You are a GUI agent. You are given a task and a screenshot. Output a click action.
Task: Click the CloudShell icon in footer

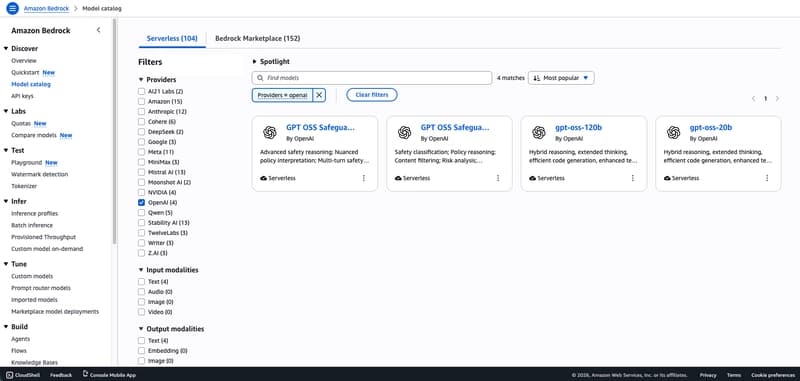(10, 375)
